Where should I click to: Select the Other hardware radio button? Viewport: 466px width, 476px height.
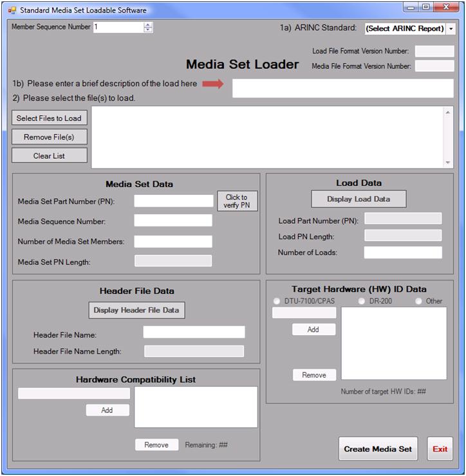[418, 301]
